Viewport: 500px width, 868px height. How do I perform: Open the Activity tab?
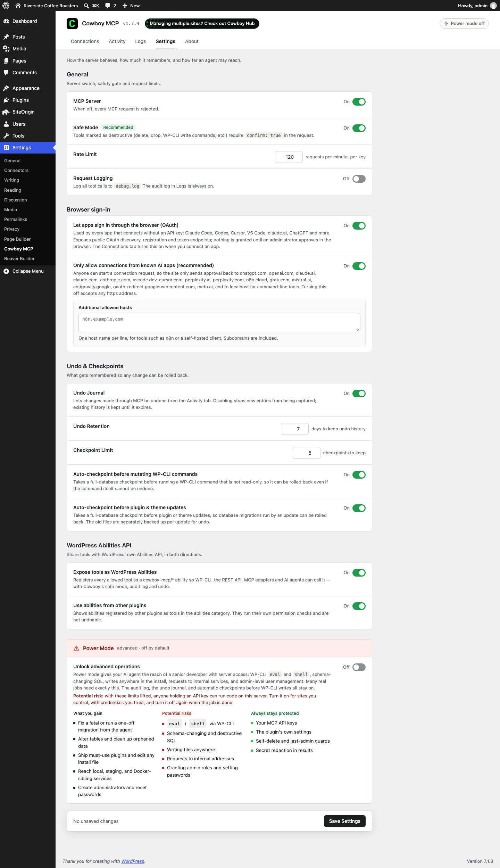[x=117, y=41]
